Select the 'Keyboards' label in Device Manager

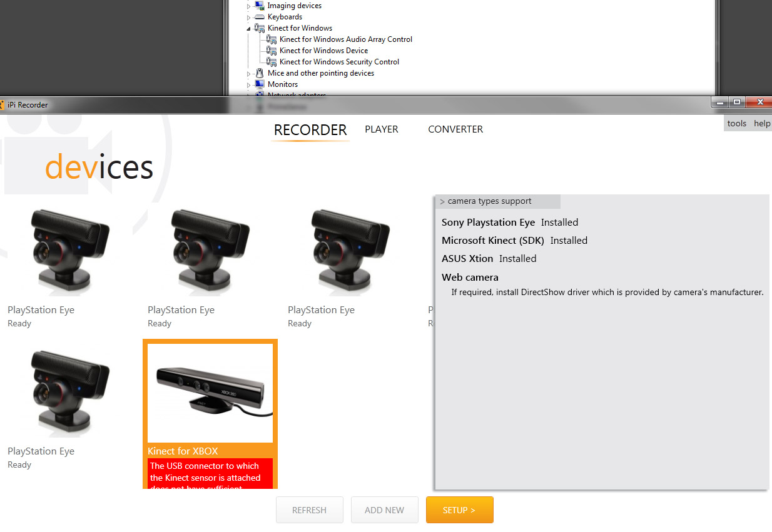(285, 17)
